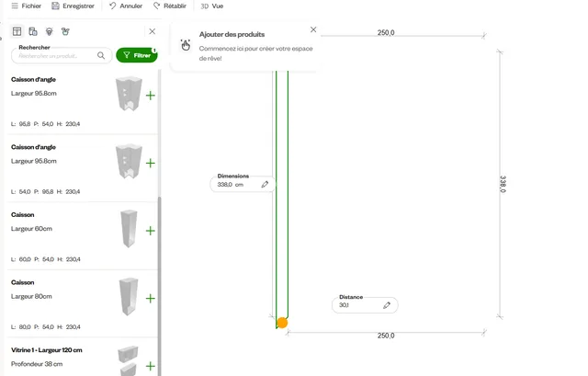Click the top 250,0 dimension label
This screenshot has height=376, width=588.
[386, 33]
